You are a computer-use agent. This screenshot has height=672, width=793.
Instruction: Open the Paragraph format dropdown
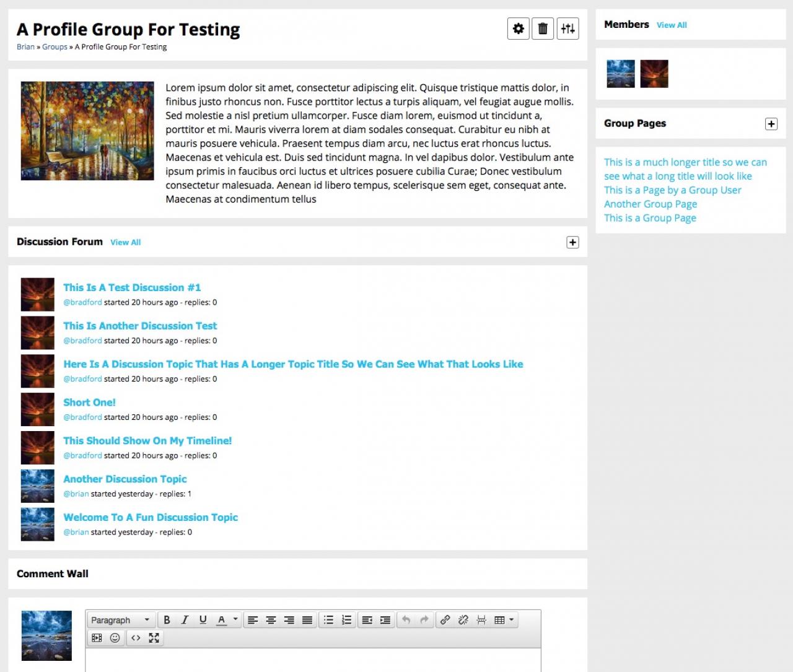pos(120,620)
